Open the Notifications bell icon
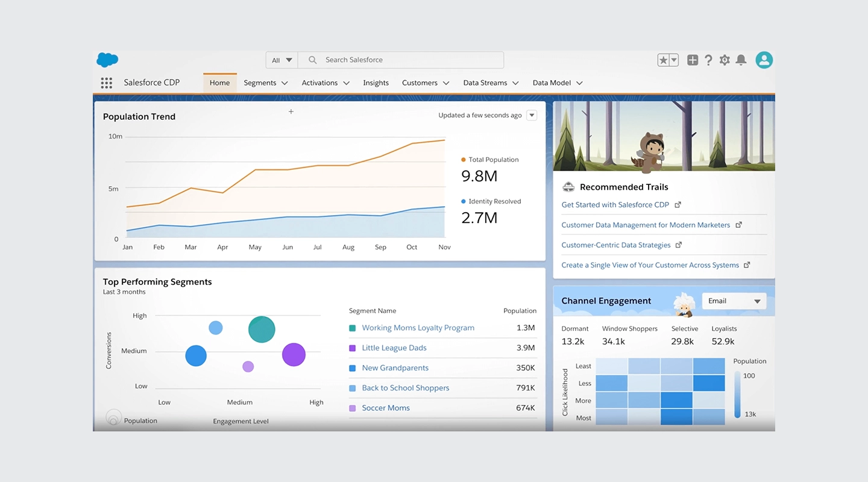The image size is (868, 482). point(741,60)
